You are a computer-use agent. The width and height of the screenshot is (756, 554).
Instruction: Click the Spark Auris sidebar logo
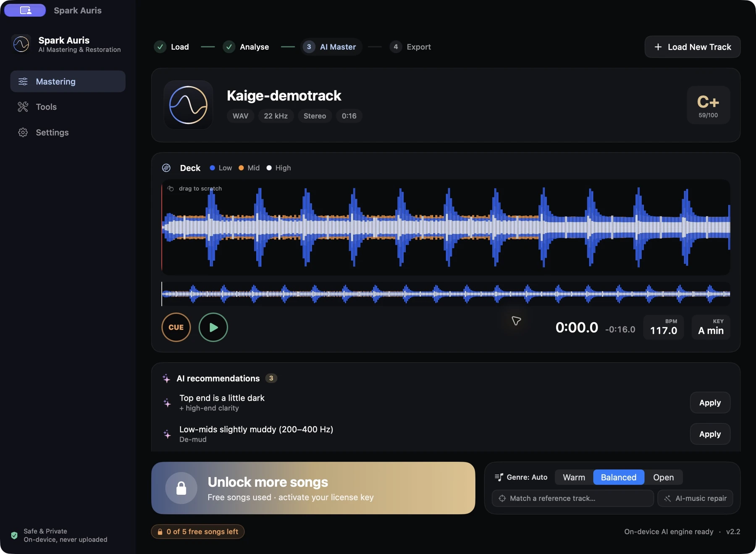click(x=21, y=44)
